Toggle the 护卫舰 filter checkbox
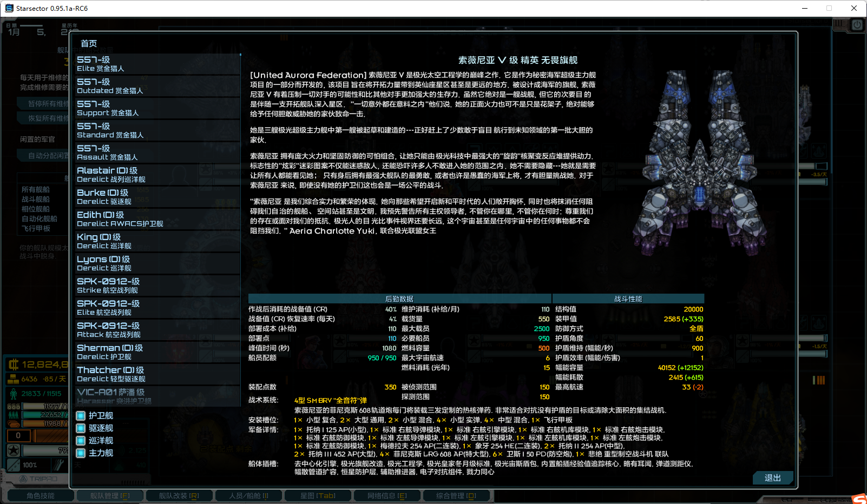 (x=80, y=415)
